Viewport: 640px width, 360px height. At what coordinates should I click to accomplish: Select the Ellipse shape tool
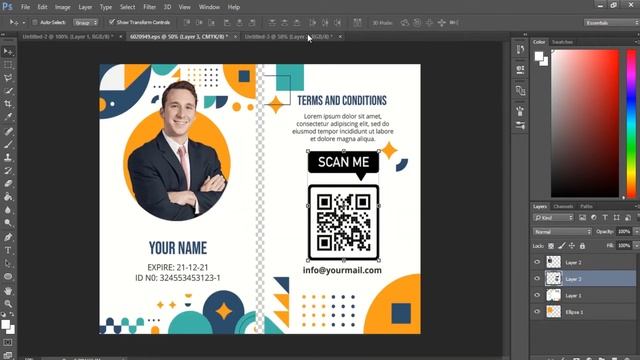8,276
